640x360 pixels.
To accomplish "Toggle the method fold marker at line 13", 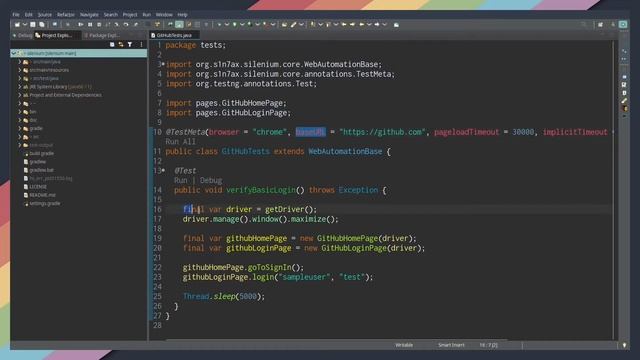I will click(163, 170).
